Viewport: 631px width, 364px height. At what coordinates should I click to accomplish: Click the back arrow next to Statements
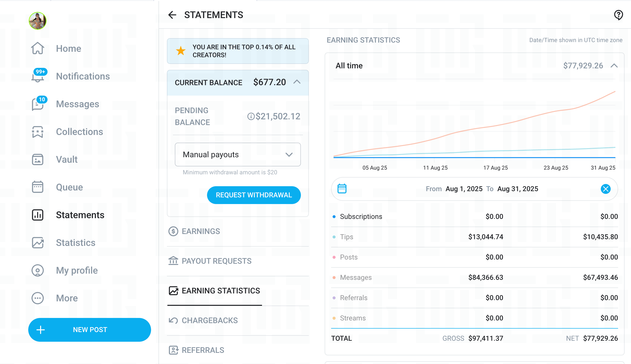pos(172,15)
